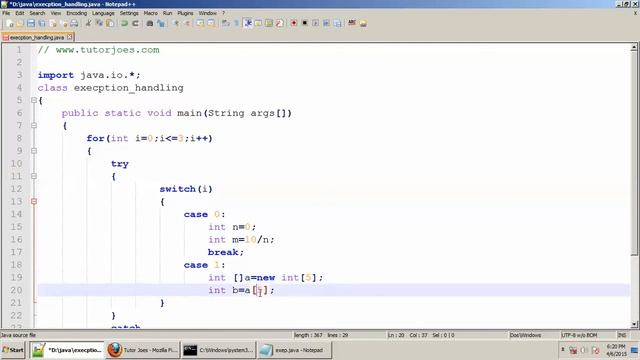This screenshot has width=640, height=360.
Task: Switch to exep.java Notepad taskbar window
Action: tap(294, 350)
